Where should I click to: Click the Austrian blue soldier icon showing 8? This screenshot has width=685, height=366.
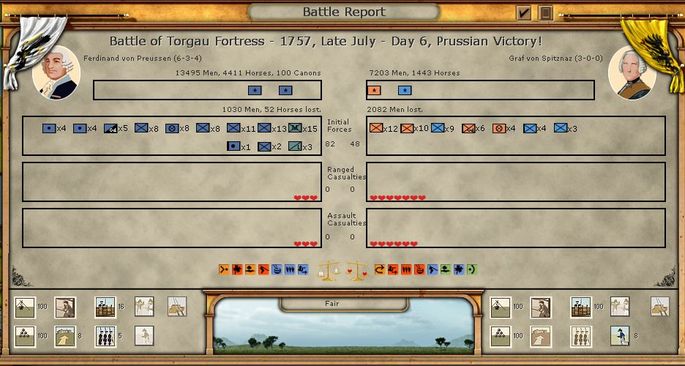[x=620, y=336]
